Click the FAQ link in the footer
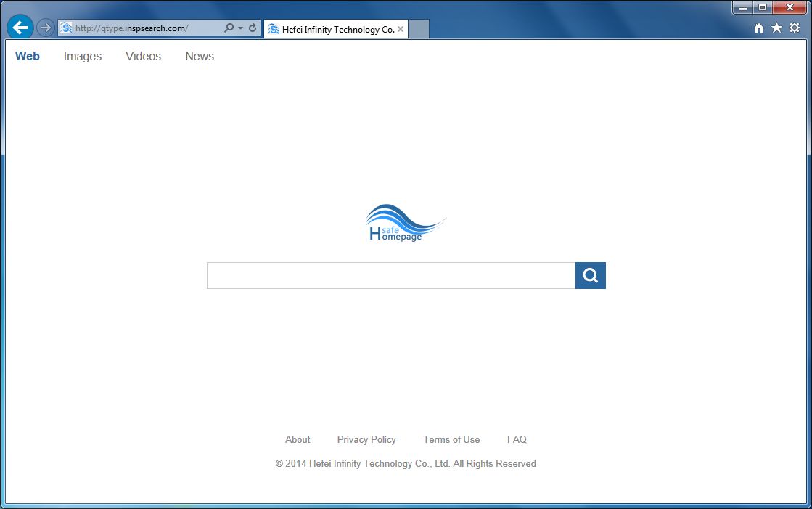 tap(517, 439)
